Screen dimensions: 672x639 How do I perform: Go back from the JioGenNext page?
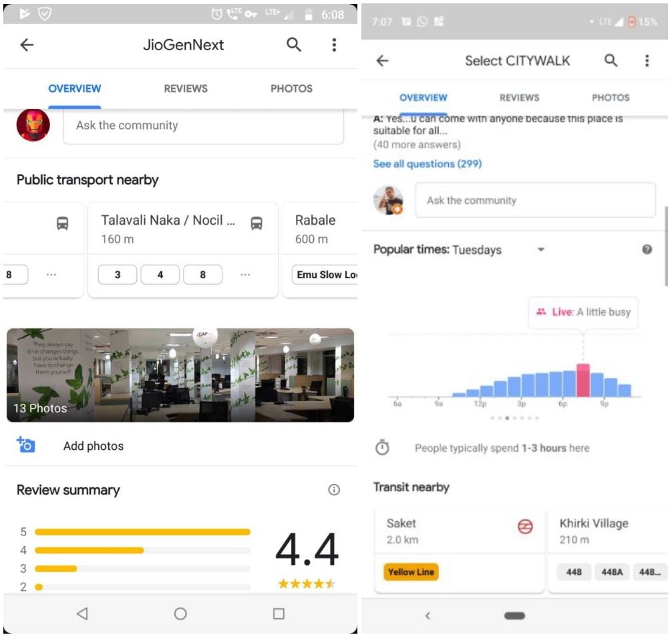coord(27,45)
